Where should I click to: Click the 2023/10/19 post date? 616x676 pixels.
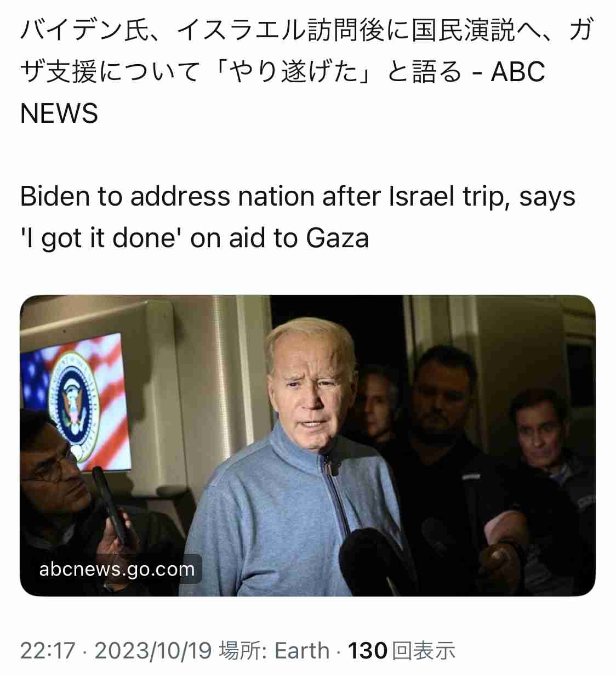click(153, 651)
